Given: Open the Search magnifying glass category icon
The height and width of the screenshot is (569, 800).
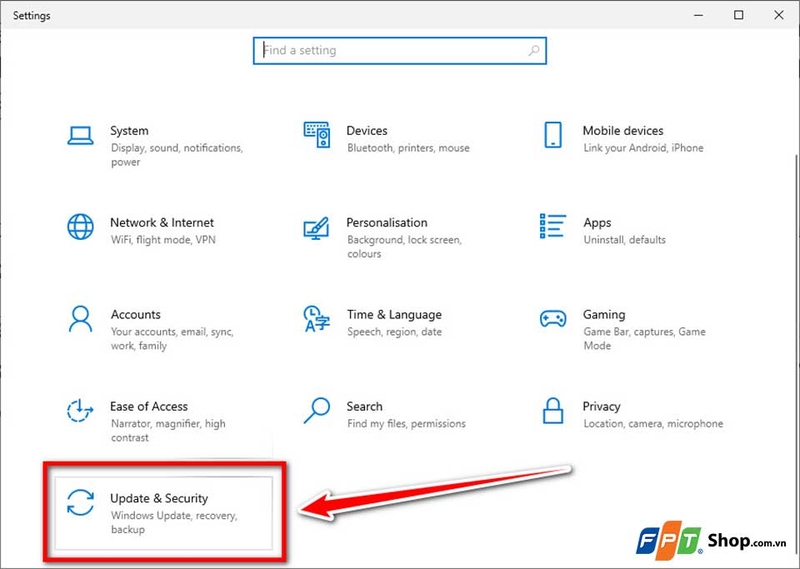Looking at the screenshot, I should pos(317,411).
